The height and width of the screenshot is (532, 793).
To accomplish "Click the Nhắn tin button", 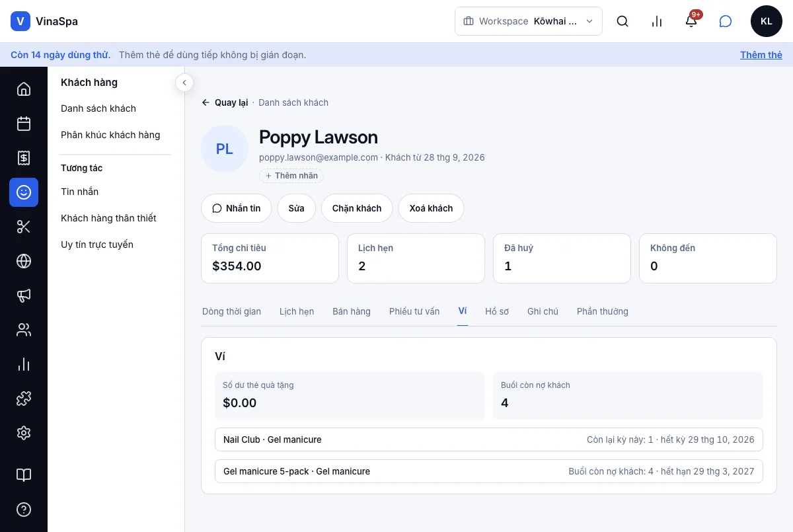I will [x=237, y=208].
